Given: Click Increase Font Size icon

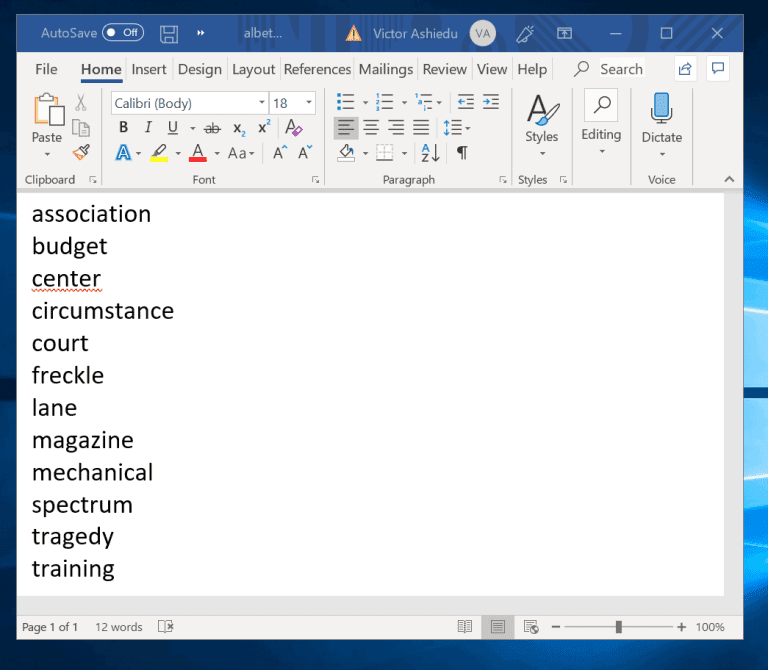Looking at the screenshot, I should (x=280, y=153).
